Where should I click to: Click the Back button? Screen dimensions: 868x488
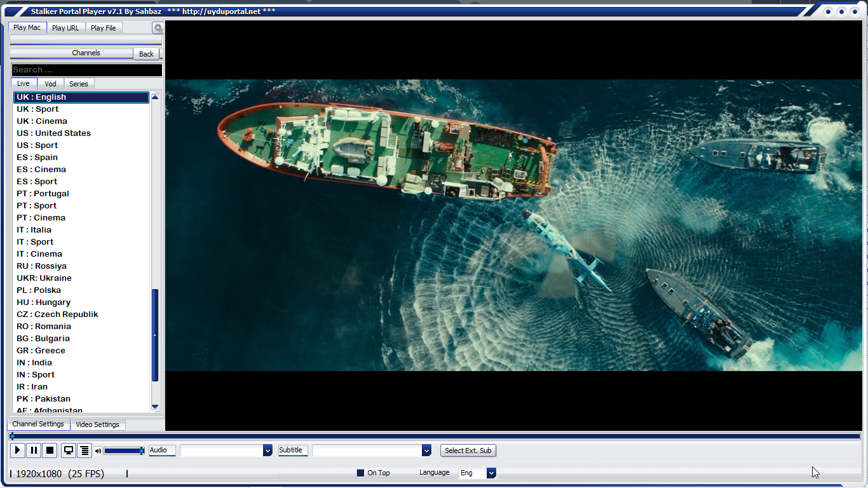click(x=146, y=54)
